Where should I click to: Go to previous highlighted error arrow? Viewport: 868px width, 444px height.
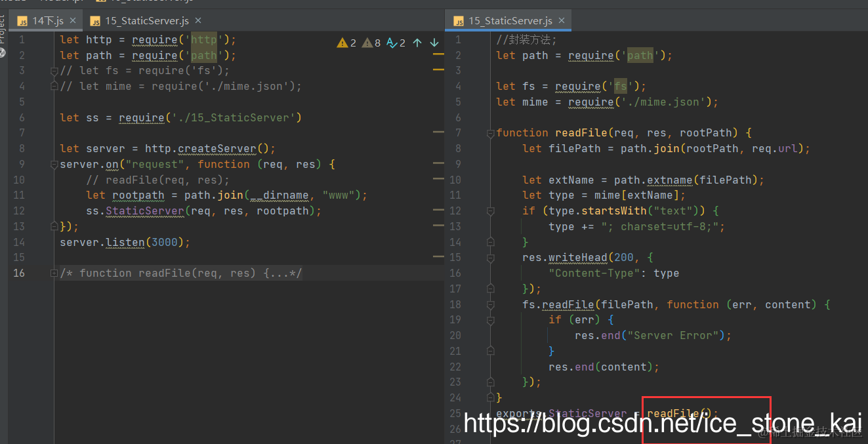tap(417, 43)
